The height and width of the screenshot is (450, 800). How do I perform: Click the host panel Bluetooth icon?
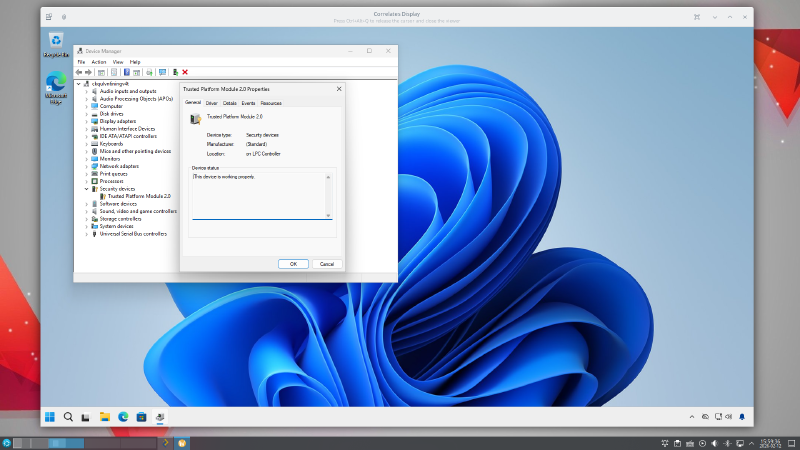click(728, 443)
